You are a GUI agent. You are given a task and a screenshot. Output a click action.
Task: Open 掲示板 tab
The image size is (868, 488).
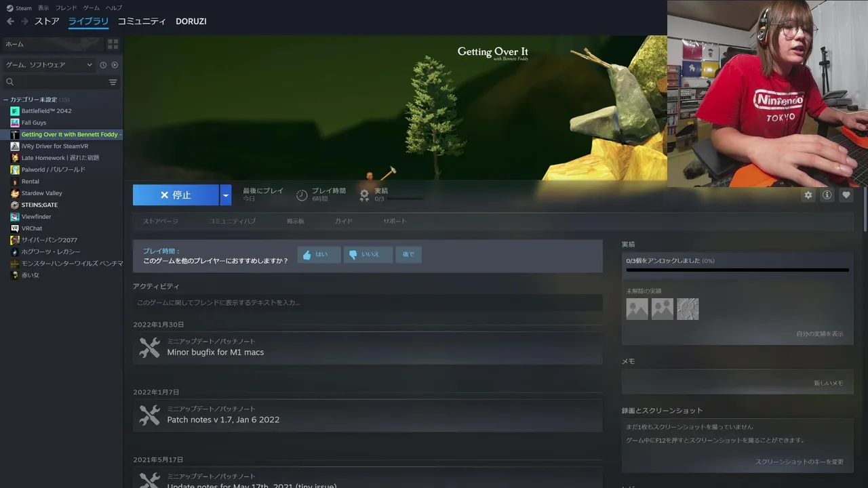295,221
